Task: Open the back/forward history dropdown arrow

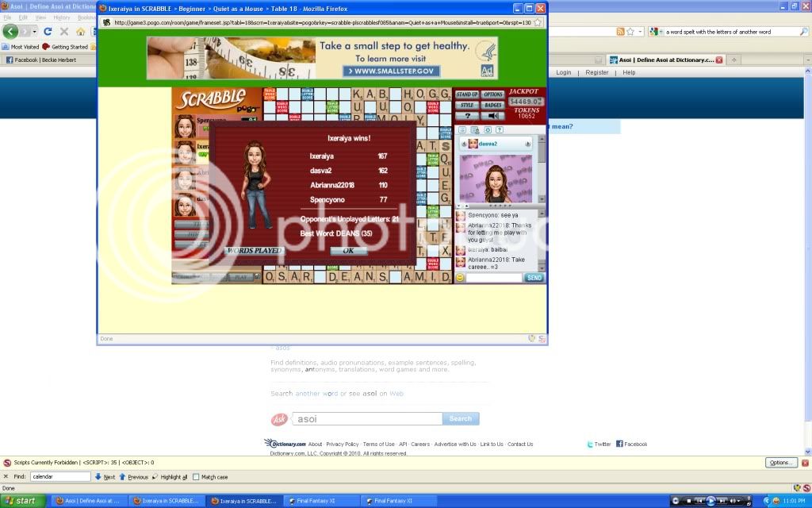Action: 33,32
